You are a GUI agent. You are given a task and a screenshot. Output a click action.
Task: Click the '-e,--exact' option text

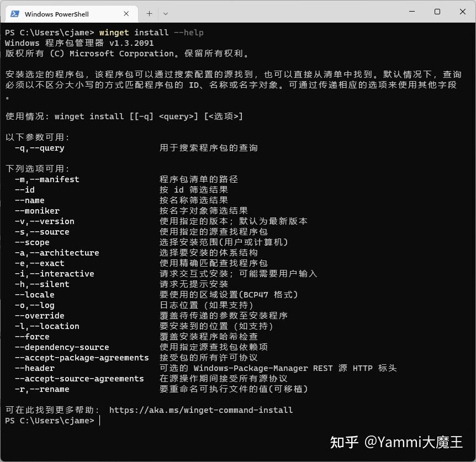click(40, 263)
